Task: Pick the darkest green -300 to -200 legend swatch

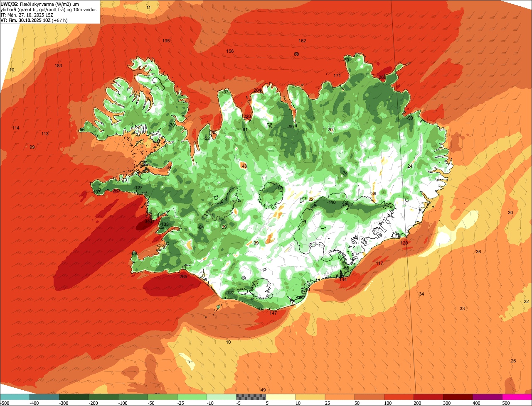Action: (74, 397)
